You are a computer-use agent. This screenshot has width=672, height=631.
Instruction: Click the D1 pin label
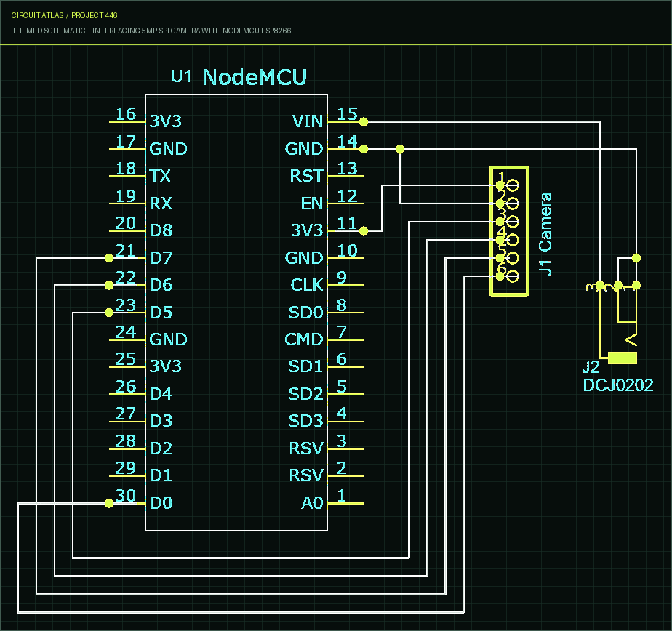click(161, 475)
